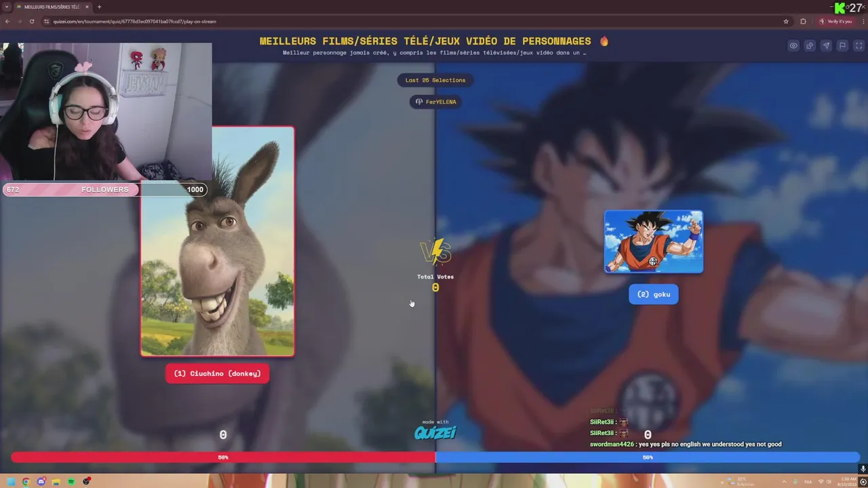Enter fullscreen using the corner-brackets icon
The image size is (868, 488).
859,45
